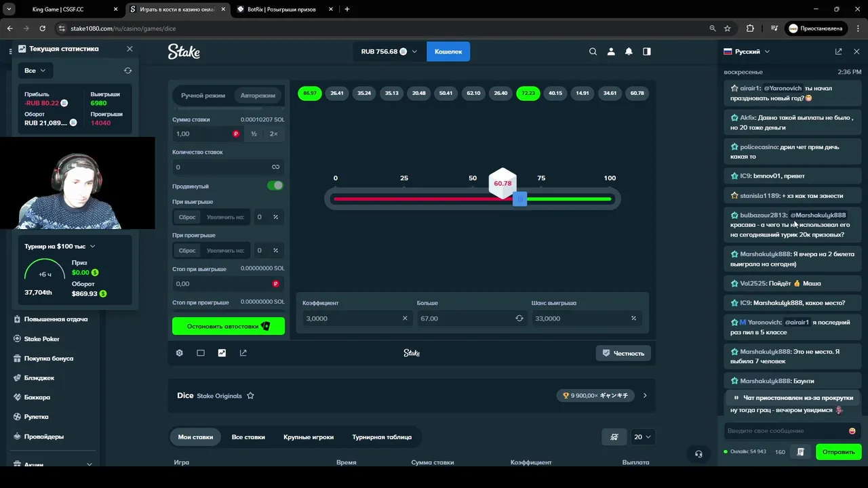Open the game settings gear icon
Viewport: 868px width, 488px height.
[180, 353]
